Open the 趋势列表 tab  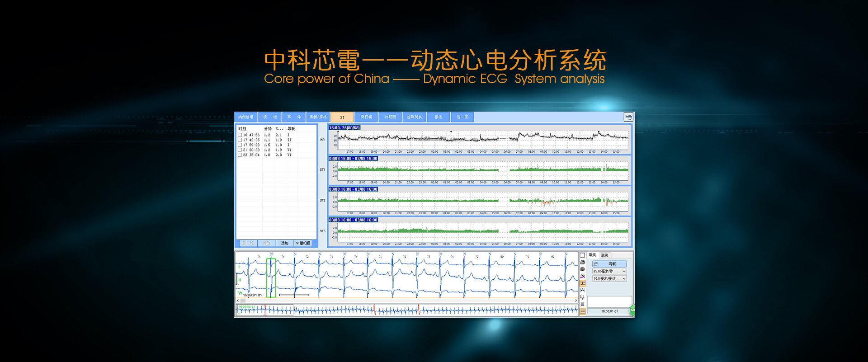414,117
